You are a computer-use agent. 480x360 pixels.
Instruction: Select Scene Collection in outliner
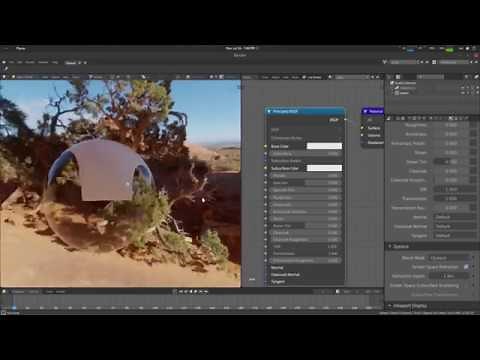tap(404, 83)
